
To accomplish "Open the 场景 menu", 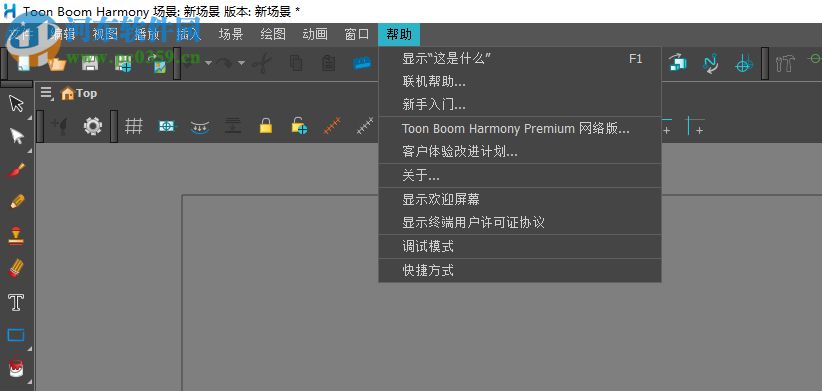I will pyautogui.click(x=231, y=35).
